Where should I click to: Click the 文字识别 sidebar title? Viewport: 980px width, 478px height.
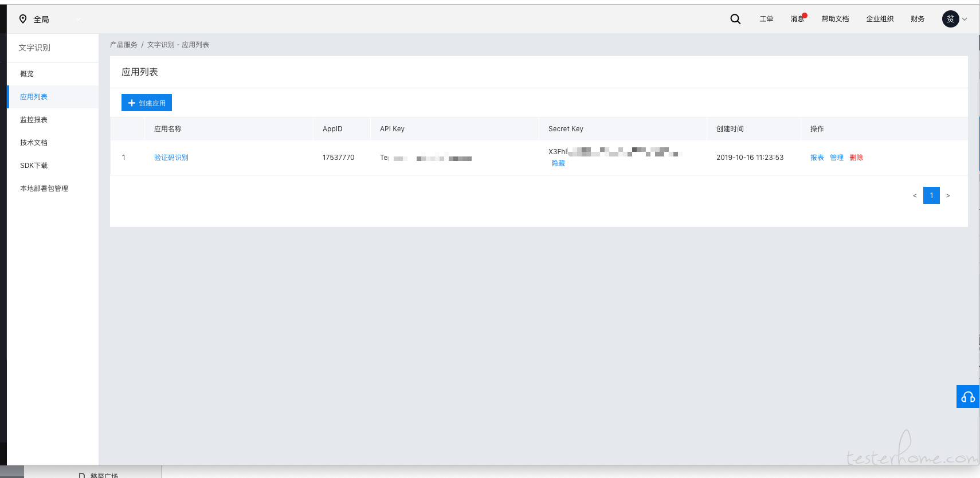[x=34, y=48]
